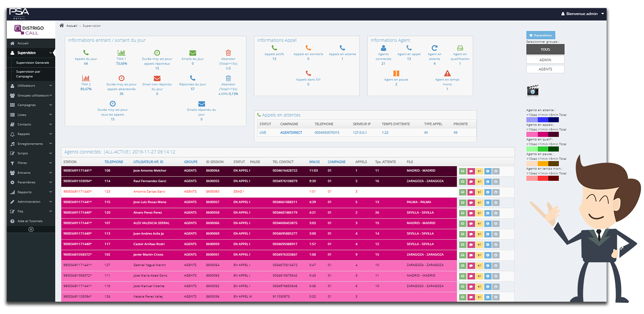Click the Distrigo Call logo
The width and height of the screenshot is (644, 314).
pos(31,30)
